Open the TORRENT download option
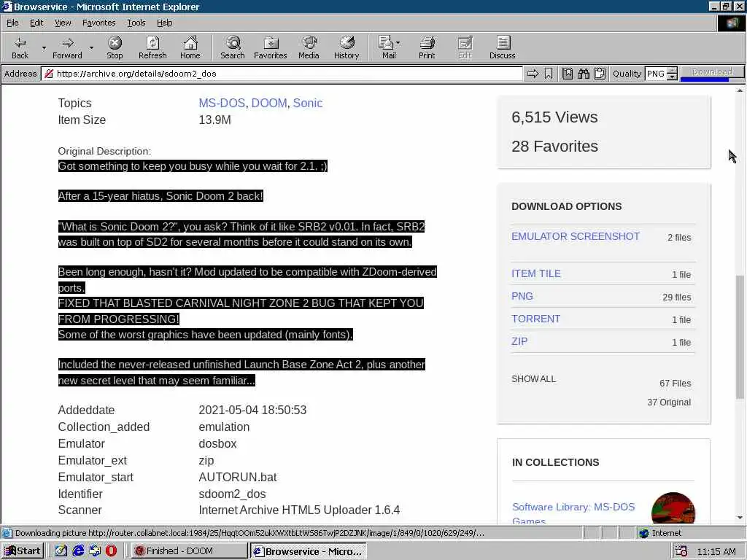 (535, 319)
